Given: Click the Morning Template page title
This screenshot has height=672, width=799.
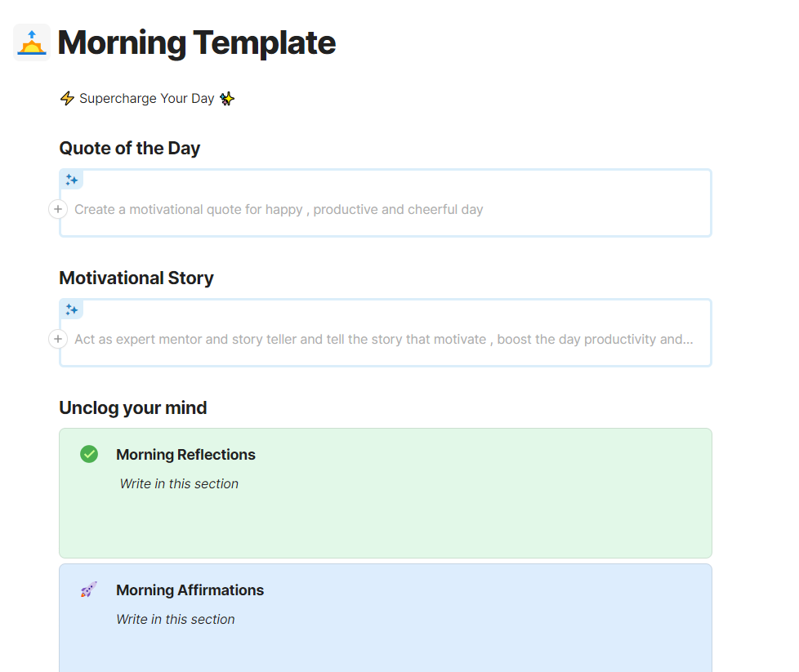Looking at the screenshot, I should click(196, 42).
